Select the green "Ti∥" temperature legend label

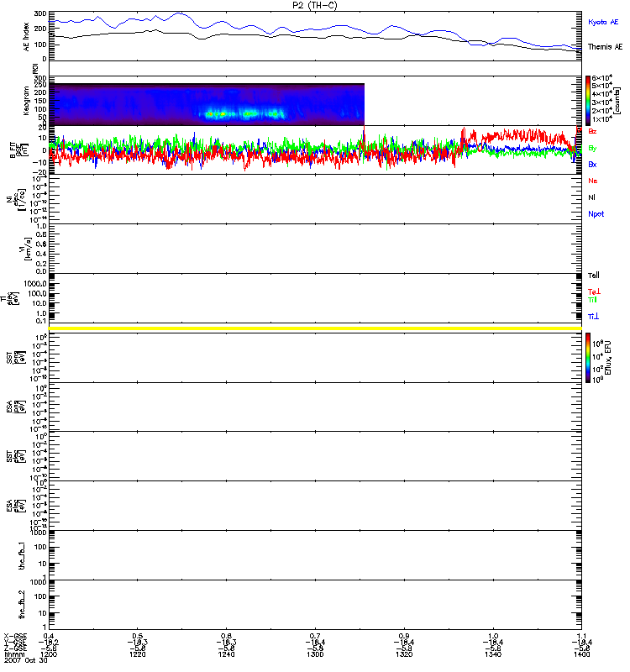(x=592, y=300)
